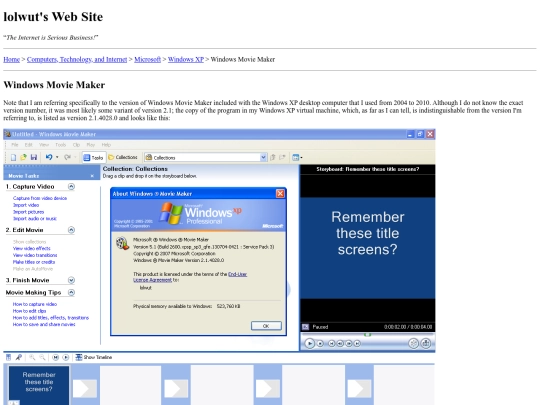540x405 pixels.
Task: Click the New Project toolbar icon
Action: pos(13,157)
